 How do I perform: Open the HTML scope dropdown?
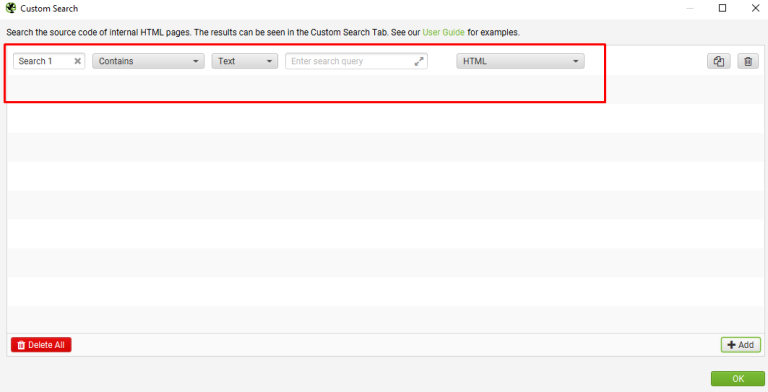click(x=520, y=61)
